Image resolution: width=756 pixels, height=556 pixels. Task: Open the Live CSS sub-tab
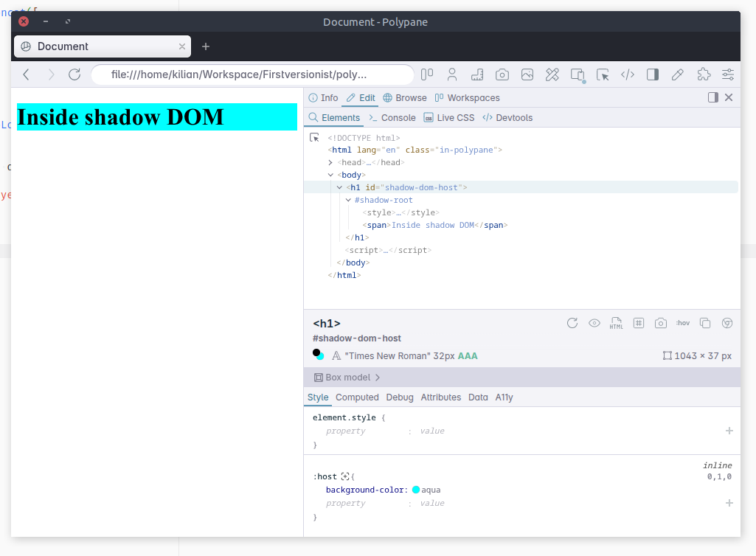click(x=449, y=118)
